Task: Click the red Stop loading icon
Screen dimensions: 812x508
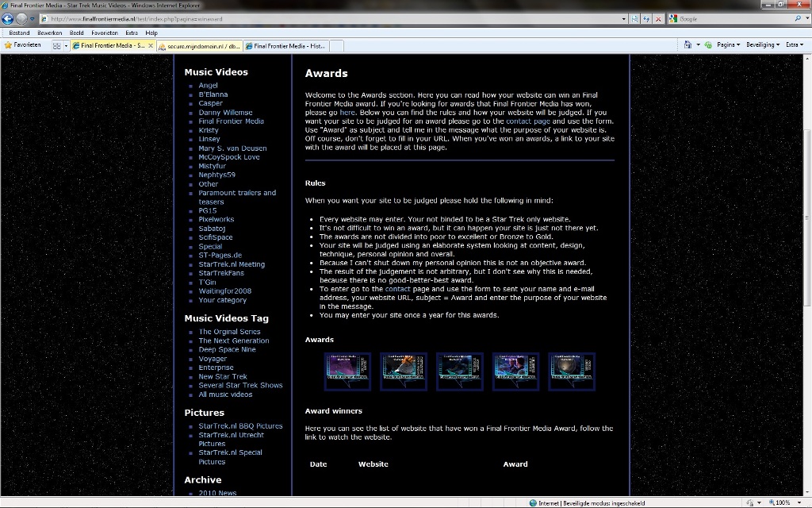Action: click(x=658, y=19)
